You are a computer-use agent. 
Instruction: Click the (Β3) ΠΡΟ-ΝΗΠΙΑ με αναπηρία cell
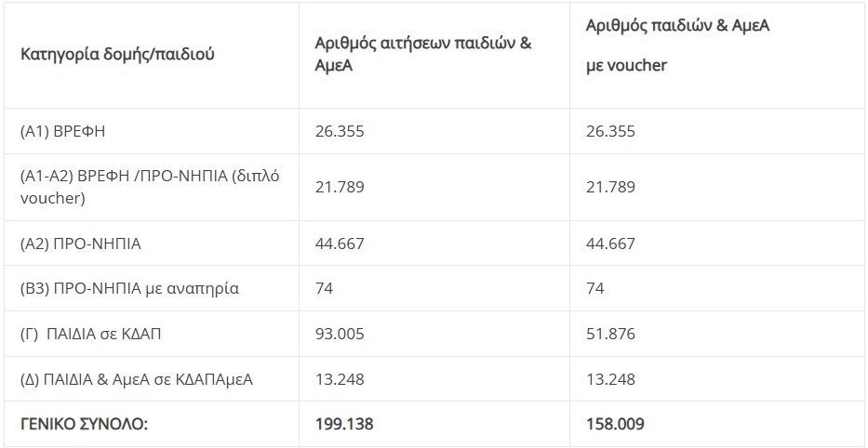129,288
